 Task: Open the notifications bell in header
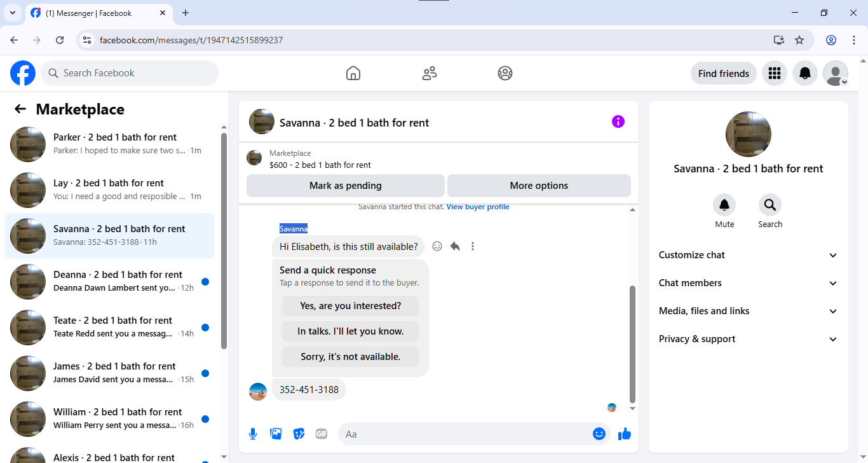tap(804, 73)
